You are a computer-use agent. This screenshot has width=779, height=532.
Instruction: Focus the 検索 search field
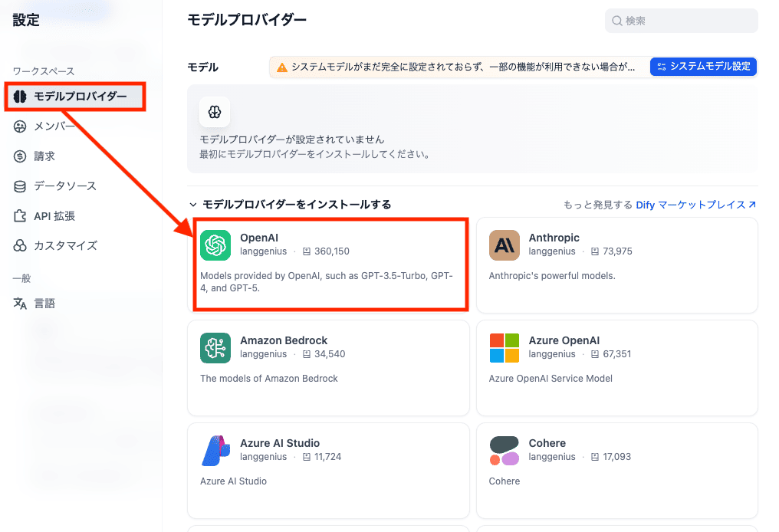point(681,21)
